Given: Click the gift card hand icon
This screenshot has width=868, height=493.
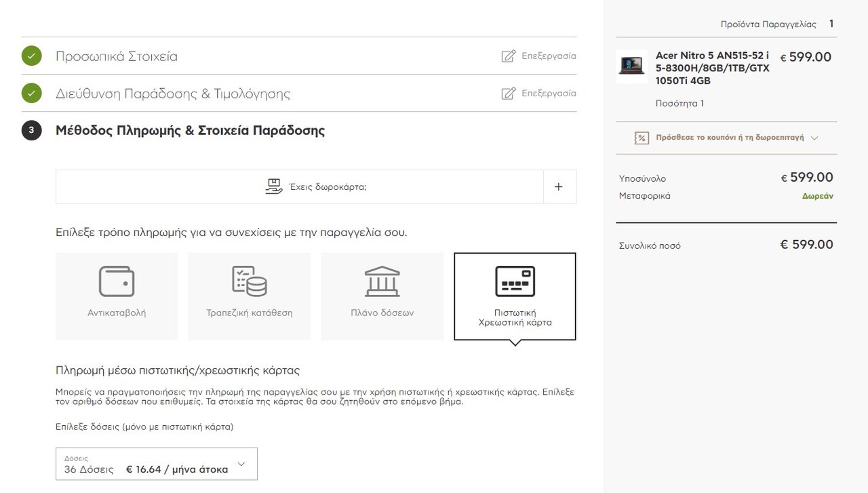Looking at the screenshot, I should pyautogui.click(x=273, y=186).
